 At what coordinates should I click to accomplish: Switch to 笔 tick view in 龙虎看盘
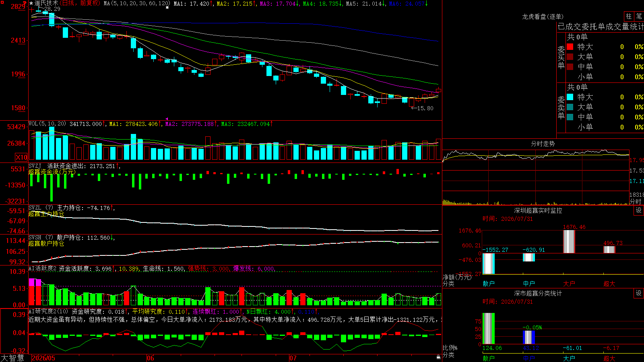point(639,16)
